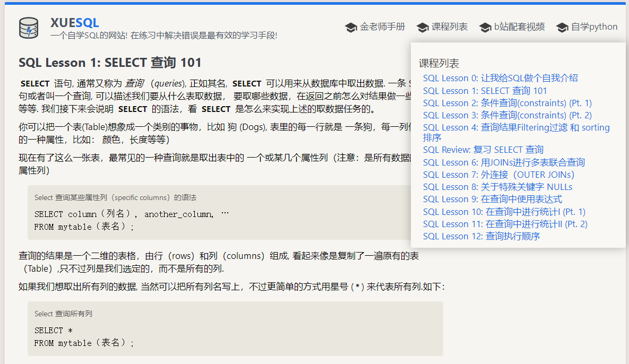Screen dimensions: 629x364
Task: Go to SQL Lesson 8: 关于特殊关键字 NULLs
Action: [x=497, y=187]
